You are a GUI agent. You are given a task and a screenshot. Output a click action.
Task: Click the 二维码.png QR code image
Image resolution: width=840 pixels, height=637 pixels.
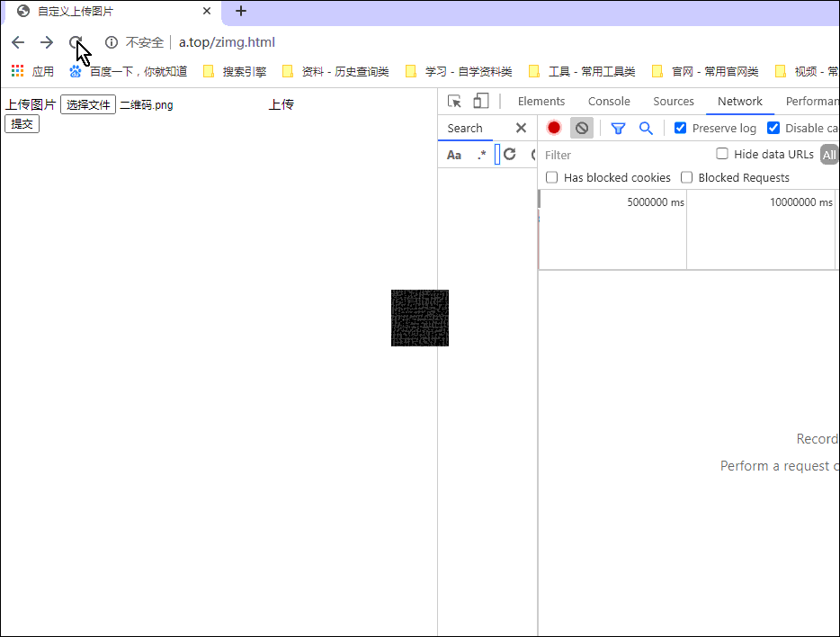(x=419, y=318)
